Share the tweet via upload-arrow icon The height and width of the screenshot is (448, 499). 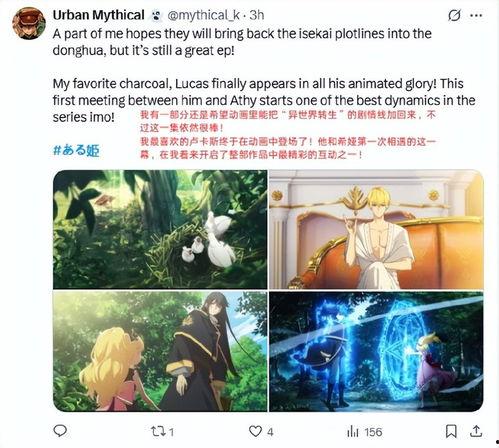tap(476, 431)
